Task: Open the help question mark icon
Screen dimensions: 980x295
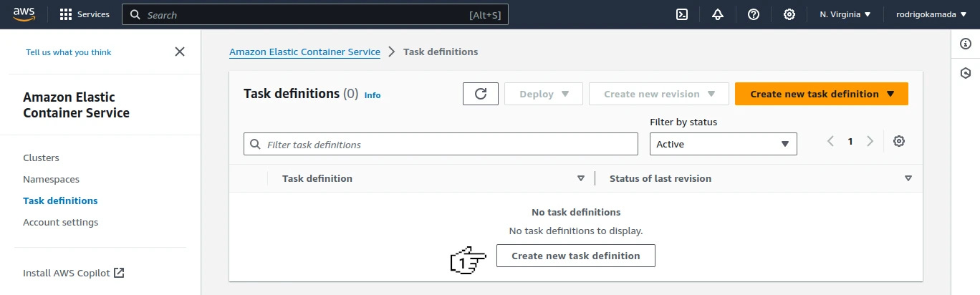Action: point(754,14)
